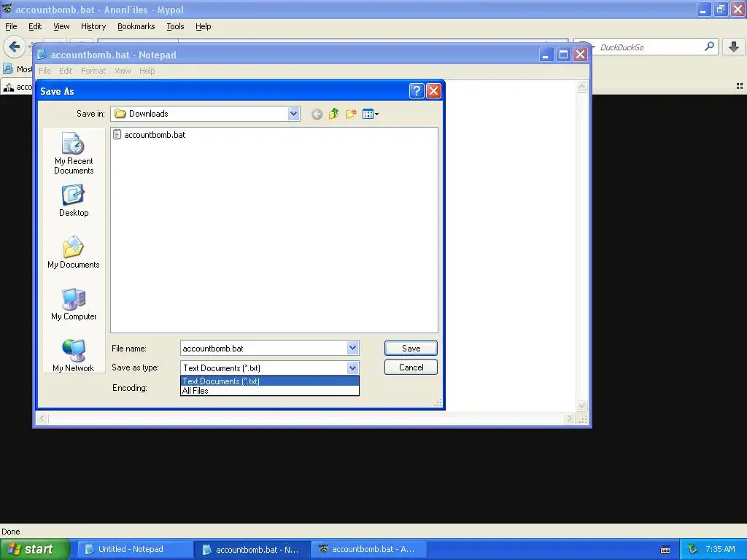The height and width of the screenshot is (560, 747).
Task: Open the browser Help menu
Action: point(203,26)
